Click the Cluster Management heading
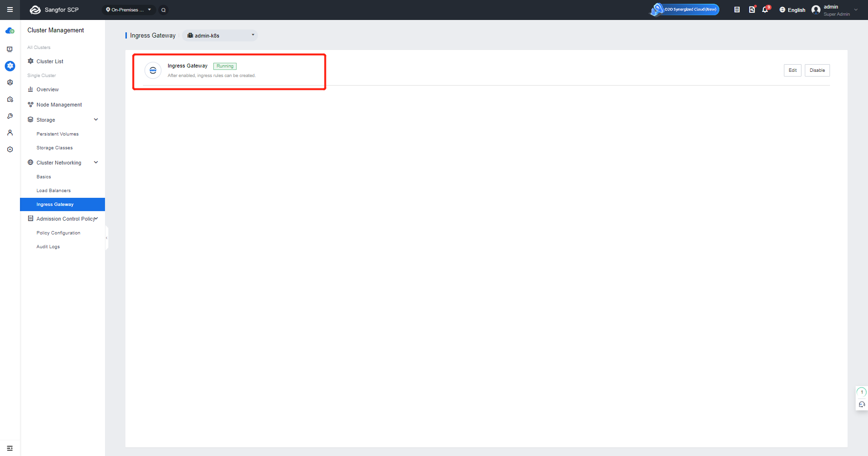The height and width of the screenshot is (456, 868). [56, 30]
